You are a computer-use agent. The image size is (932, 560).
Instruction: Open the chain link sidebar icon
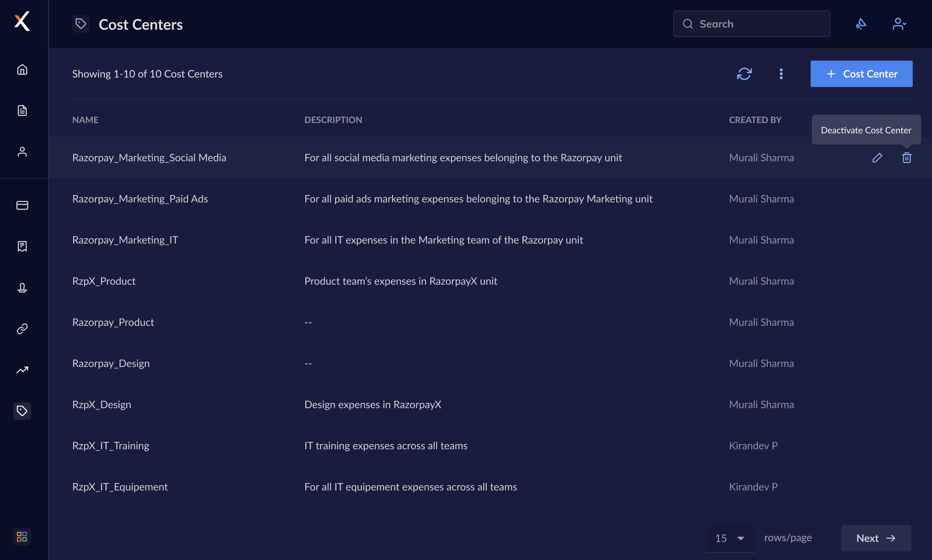pyautogui.click(x=22, y=329)
